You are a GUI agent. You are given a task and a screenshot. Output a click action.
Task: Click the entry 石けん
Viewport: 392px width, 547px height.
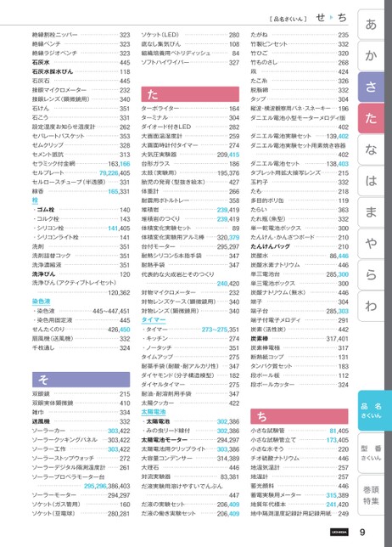tap(41, 109)
